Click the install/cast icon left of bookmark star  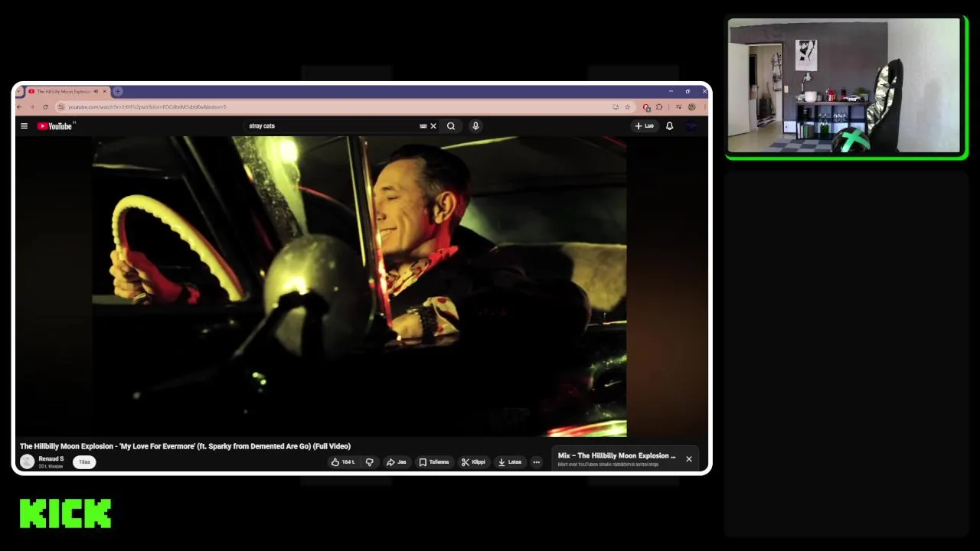coord(616,107)
